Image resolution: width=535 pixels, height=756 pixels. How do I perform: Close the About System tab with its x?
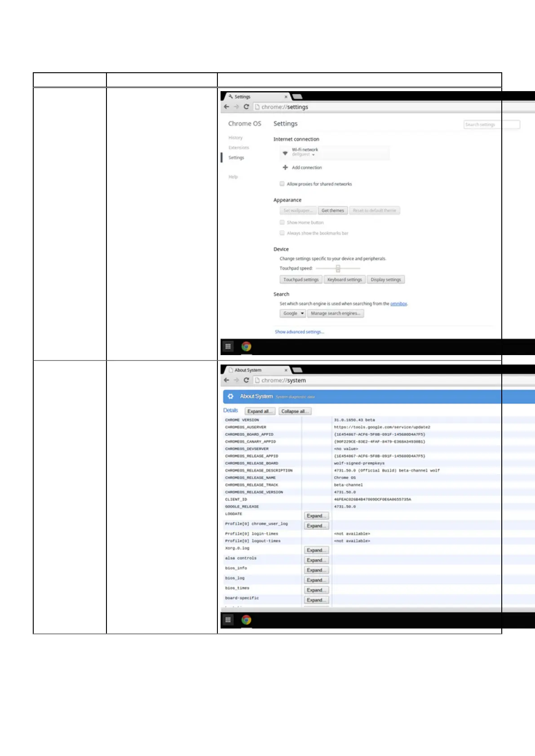(x=286, y=370)
